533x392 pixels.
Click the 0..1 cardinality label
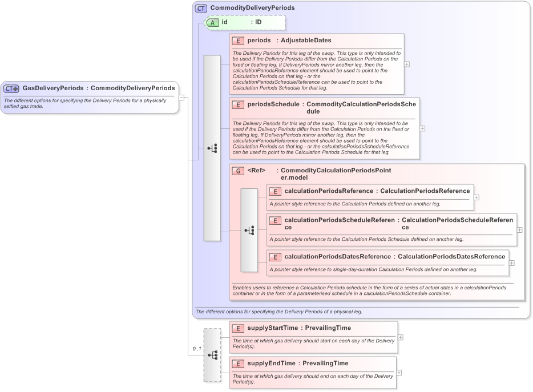[x=197, y=349]
